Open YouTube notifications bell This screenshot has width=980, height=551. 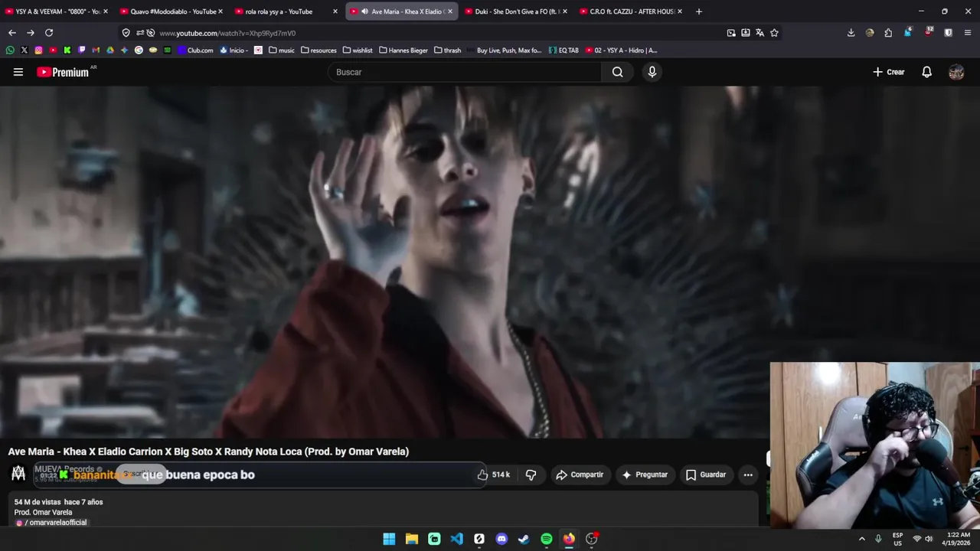coord(926,72)
